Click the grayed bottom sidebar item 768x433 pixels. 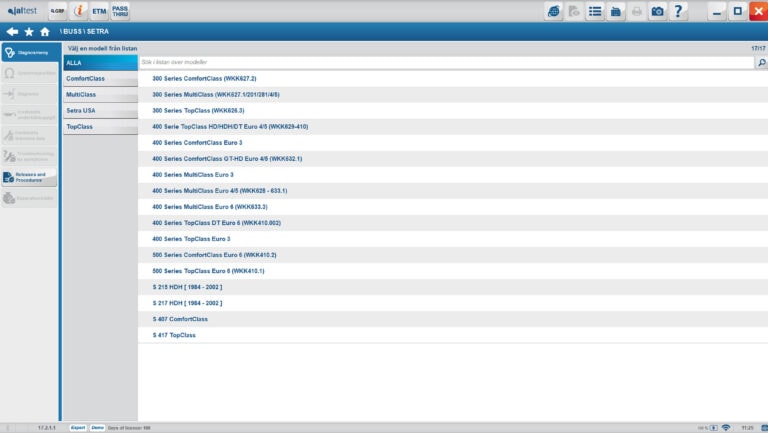click(29, 198)
